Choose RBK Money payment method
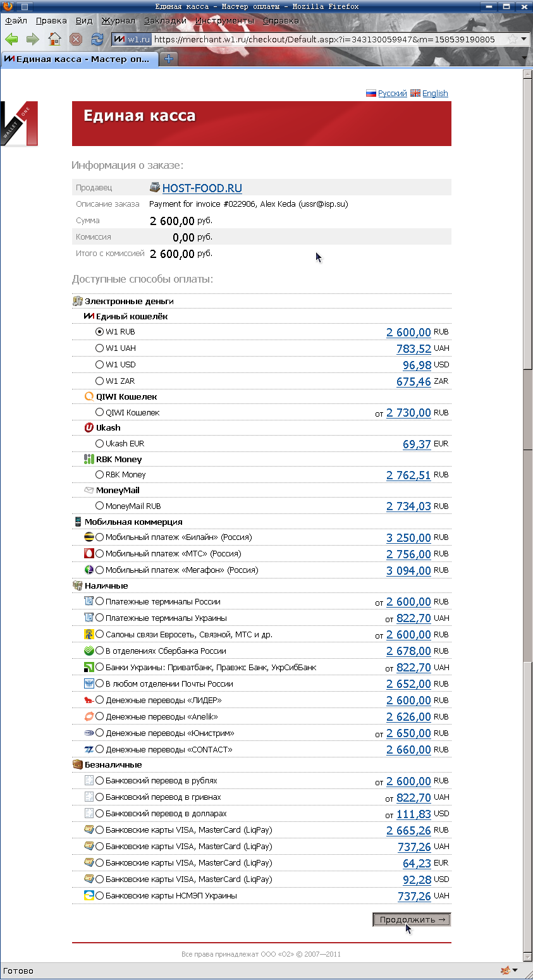 [99, 474]
